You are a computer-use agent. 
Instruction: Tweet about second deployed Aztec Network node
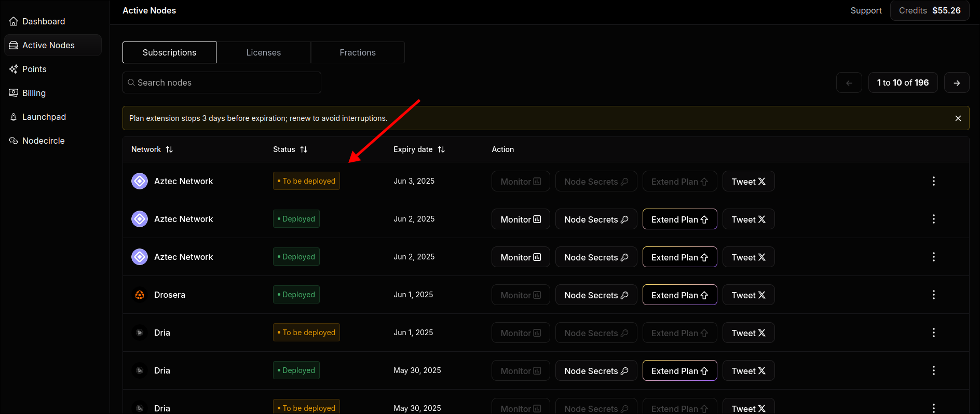748,257
